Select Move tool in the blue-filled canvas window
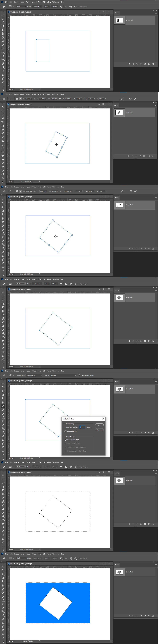 (3, 567)
